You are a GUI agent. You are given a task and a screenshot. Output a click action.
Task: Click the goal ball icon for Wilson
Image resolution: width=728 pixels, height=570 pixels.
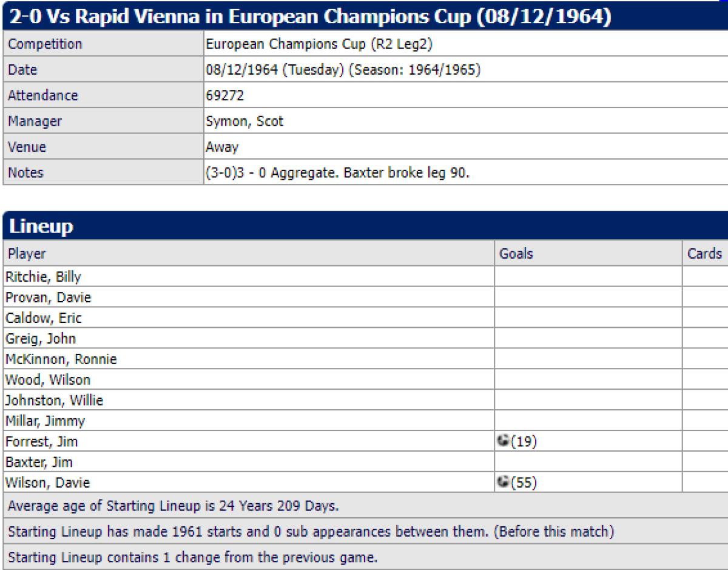(x=503, y=483)
